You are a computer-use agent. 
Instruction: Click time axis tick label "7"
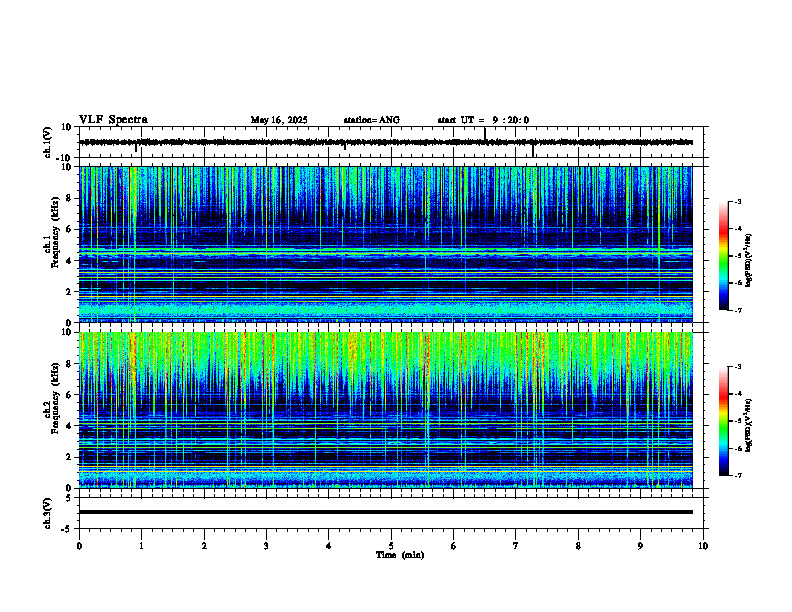[x=516, y=546]
